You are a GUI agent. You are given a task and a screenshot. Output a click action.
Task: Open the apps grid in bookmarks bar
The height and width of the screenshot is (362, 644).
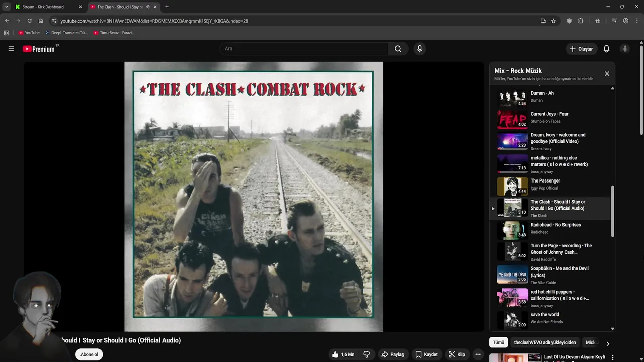click(x=6, y=33)
